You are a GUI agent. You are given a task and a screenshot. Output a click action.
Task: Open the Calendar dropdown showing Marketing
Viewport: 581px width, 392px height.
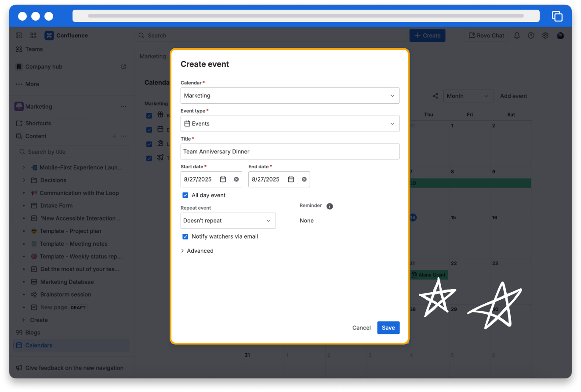290,96
